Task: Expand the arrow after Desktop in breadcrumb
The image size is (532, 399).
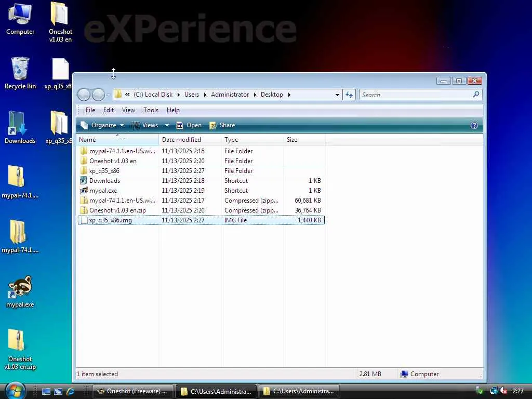Action: click(289, 95)
